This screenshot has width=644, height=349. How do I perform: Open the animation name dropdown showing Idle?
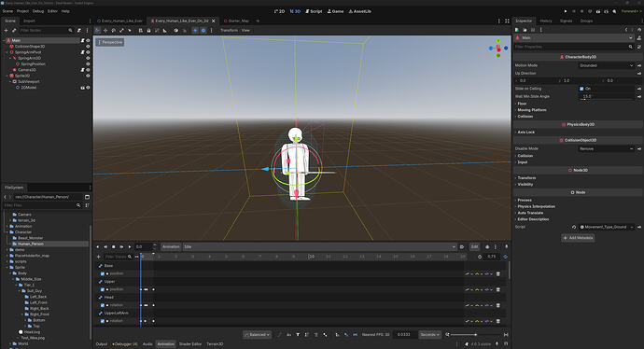[319, 246]
